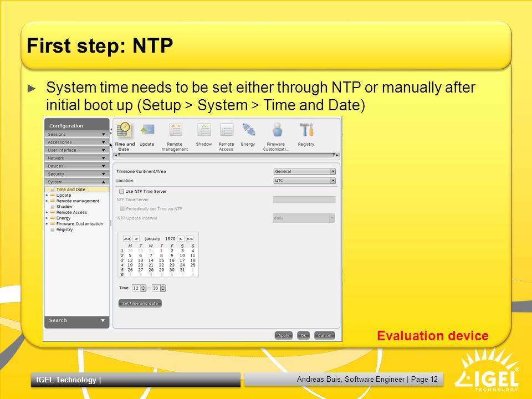
Task: Expand the Sessions section
Action: (76, 134)
